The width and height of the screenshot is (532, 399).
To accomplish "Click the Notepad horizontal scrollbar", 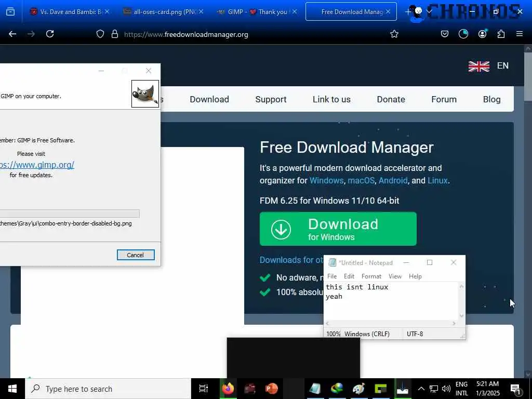I will click(x=390, y=323).
